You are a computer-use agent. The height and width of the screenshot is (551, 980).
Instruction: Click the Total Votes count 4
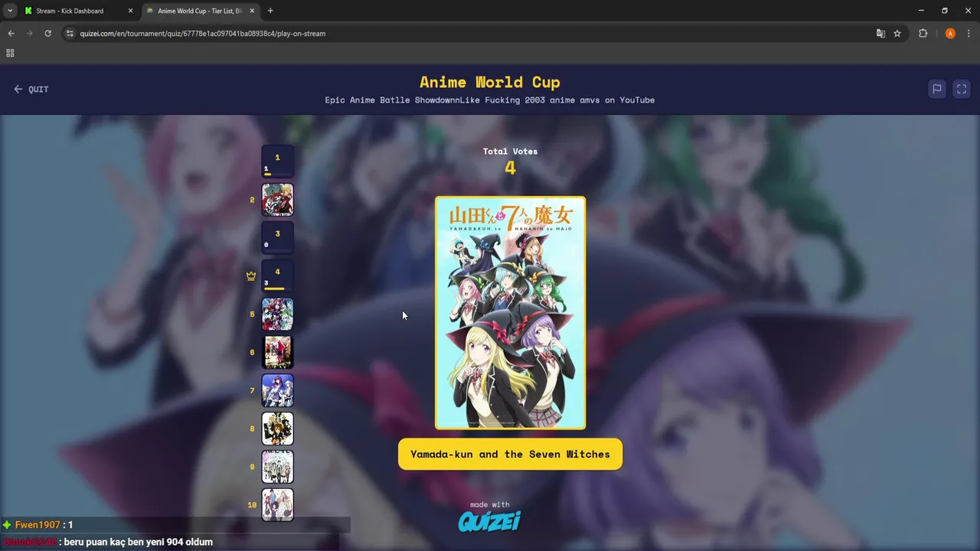point(511,168)
